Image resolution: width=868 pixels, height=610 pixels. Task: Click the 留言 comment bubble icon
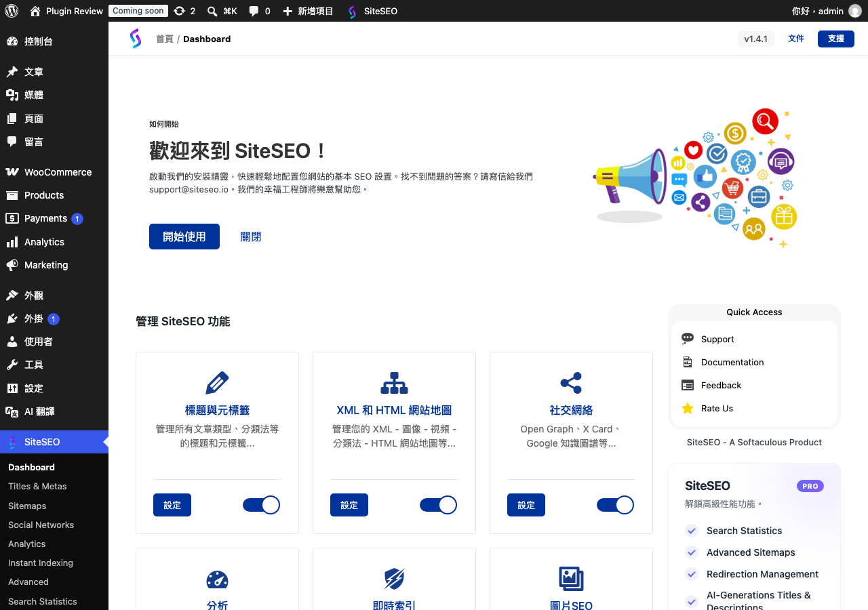(12, 142)
